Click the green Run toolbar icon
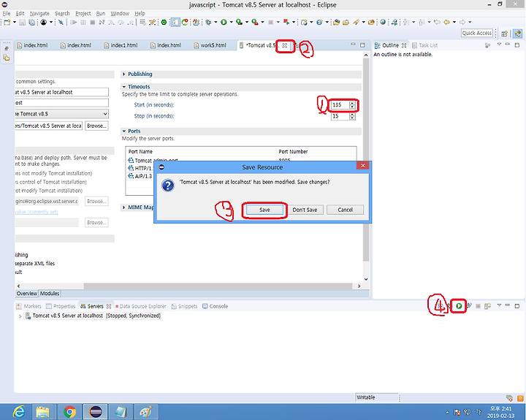This screenshot has width=526, height=420. coord(224,22)
